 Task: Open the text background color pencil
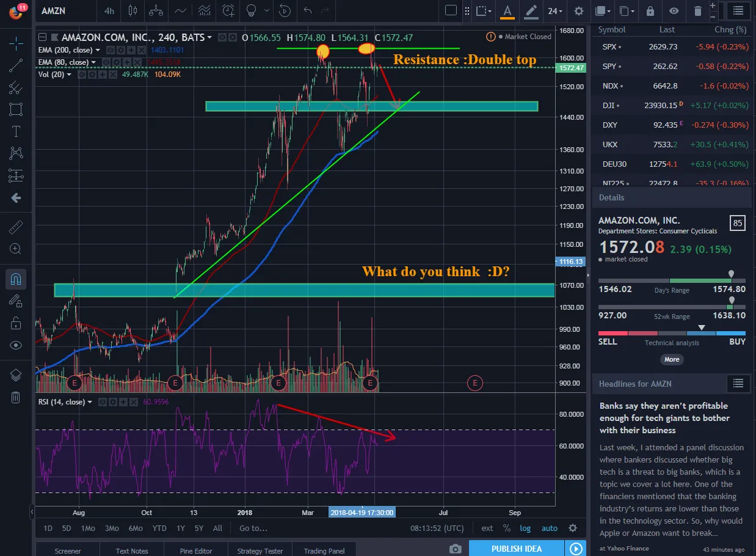point(531,10)
